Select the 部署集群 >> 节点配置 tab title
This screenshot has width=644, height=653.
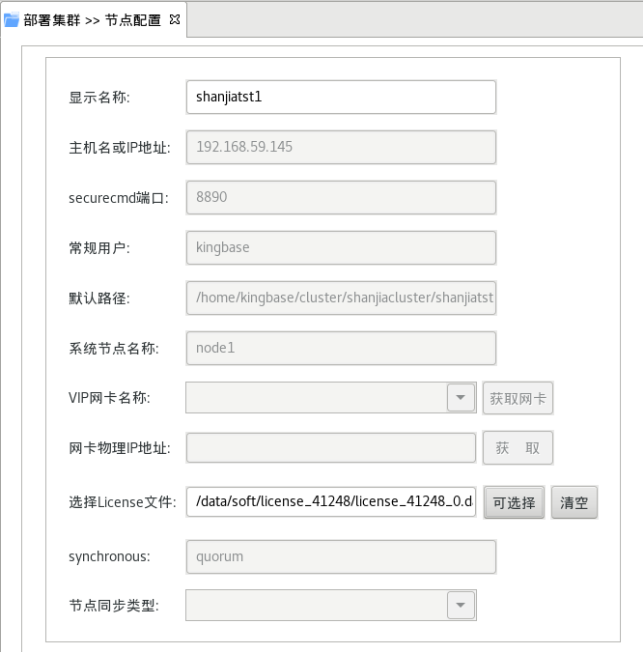(x=92, y=19)
